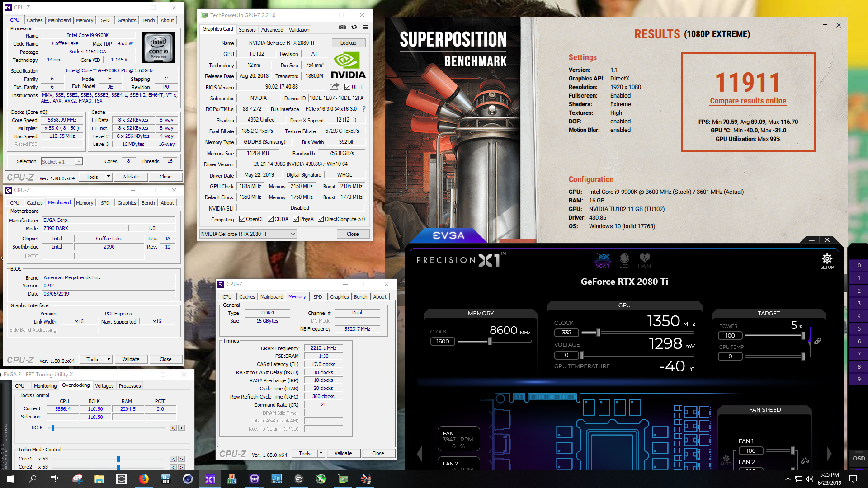Open Validation tab in GPU-Z
The width and height of the screenshot is (868, 488).
pyautogui.click(x=299, y=30)
